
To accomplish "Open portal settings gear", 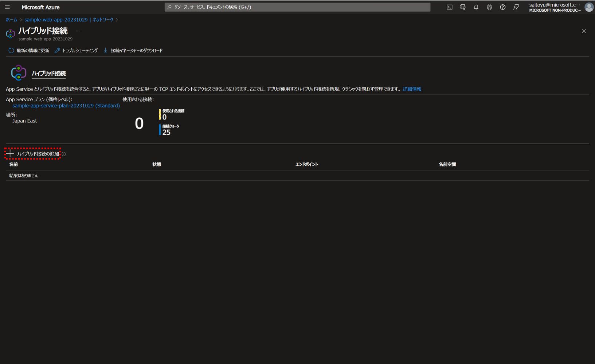I will click(489, 7).
